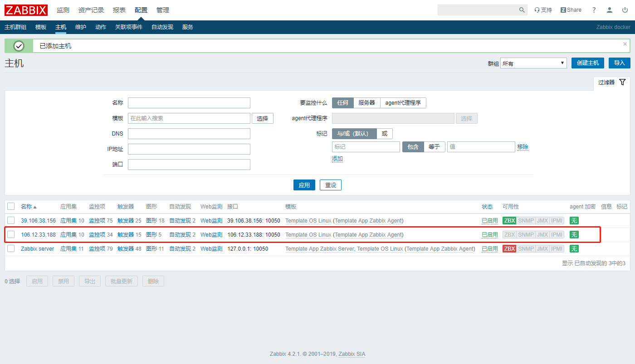Select 或 tag mode
The height and width of the screenshot is (364, 635).
(385, 134)
